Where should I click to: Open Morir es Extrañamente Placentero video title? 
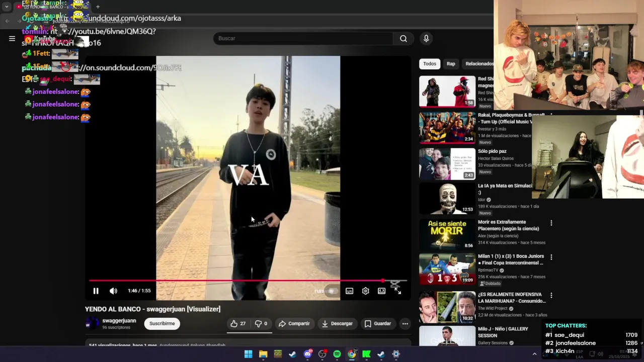[508, 225]
